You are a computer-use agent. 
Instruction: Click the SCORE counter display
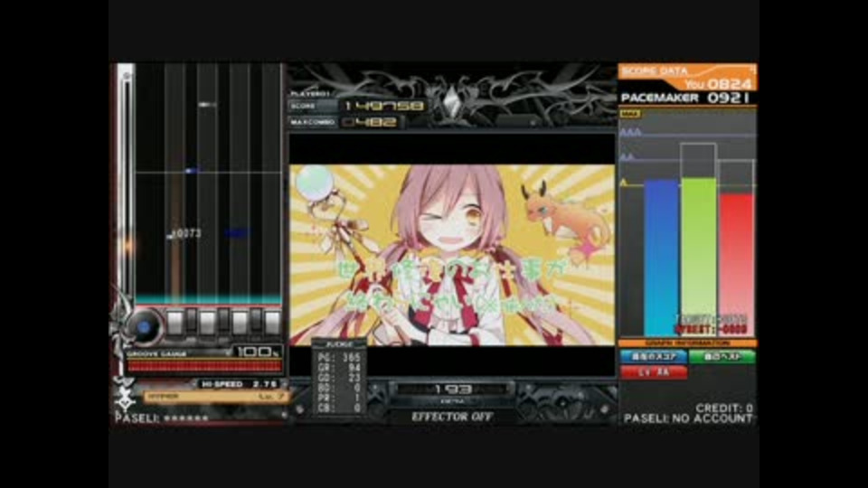coord(357,106)
